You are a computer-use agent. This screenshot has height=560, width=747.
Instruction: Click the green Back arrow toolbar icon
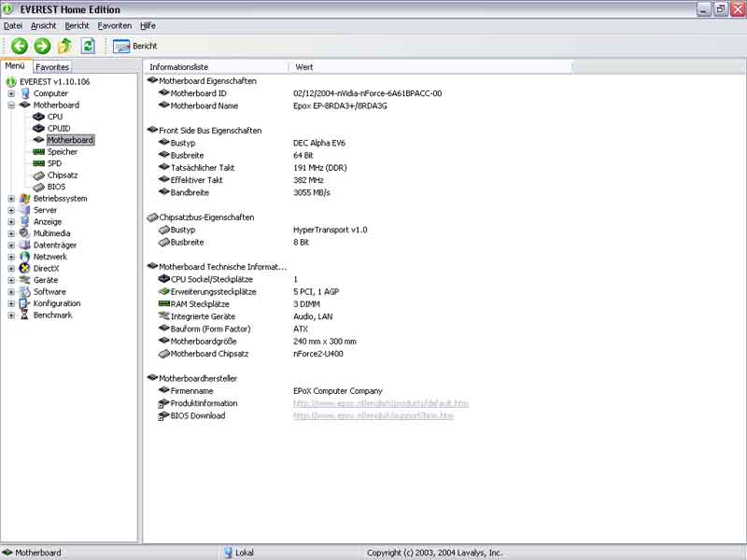tap(19, 46)
